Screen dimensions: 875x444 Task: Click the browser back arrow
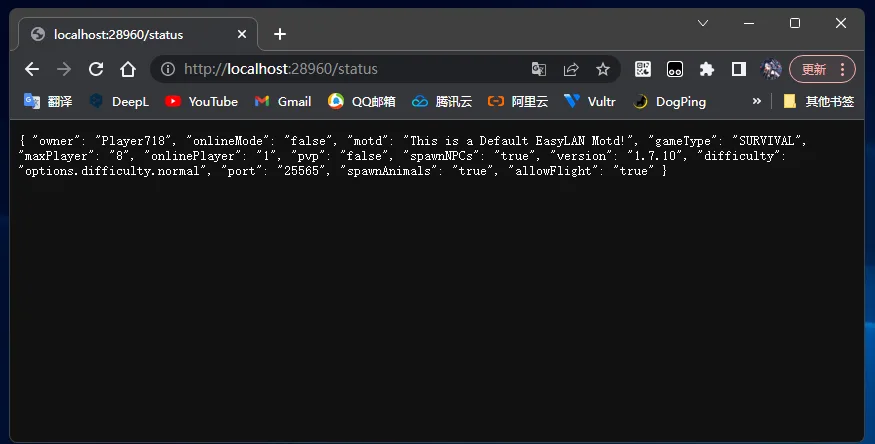(x=32, y=69)
